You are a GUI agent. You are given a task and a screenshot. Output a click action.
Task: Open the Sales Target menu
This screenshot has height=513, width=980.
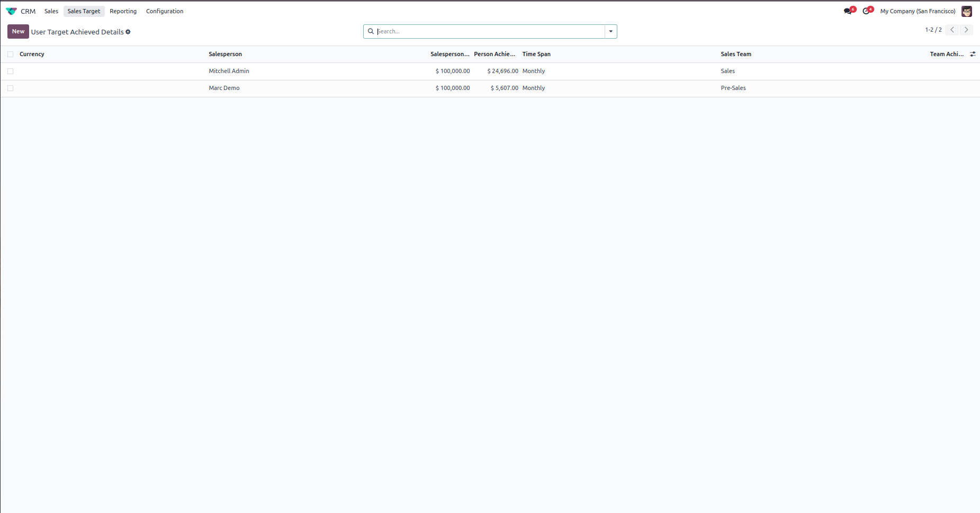pos(84,11)
